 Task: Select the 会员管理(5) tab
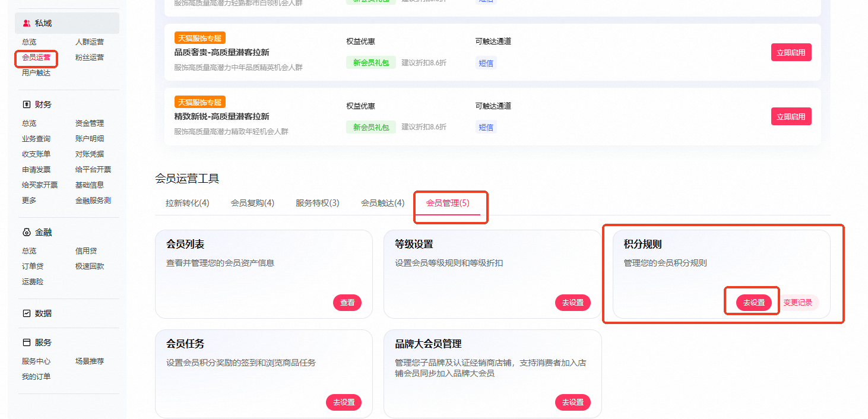[448, 203]
